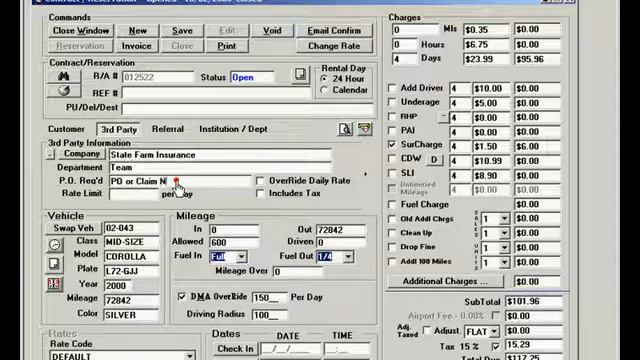Click the Swap Veh button
Screen dimensions: 640x360
tap(73, 228)
